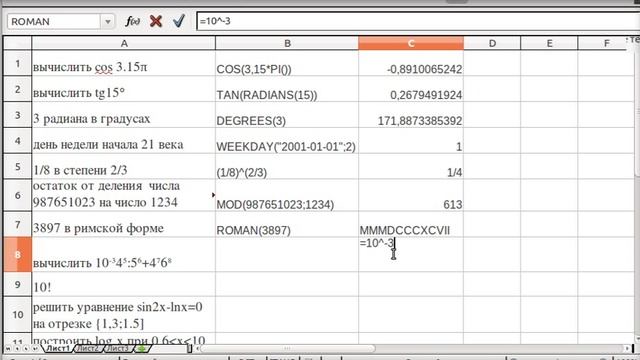
Task: Click cell value 1/4
Action: coord(411,167)
